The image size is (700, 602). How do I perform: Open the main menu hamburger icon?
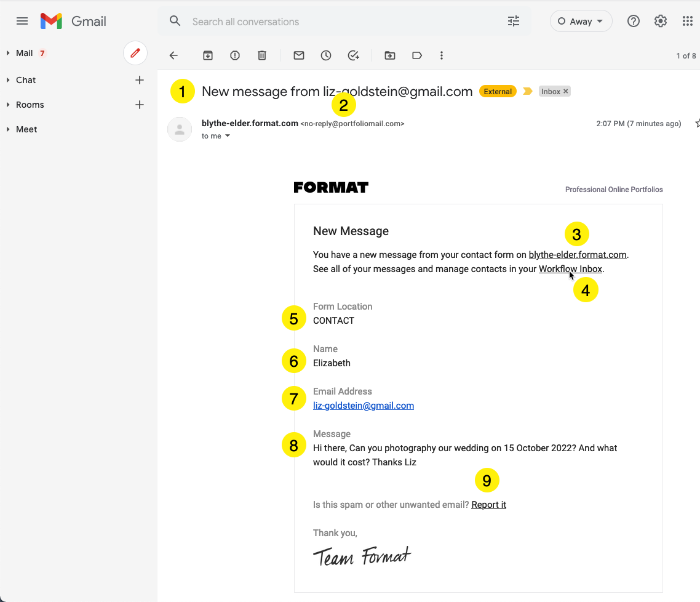pyautogui.click(x=22, y=22)
